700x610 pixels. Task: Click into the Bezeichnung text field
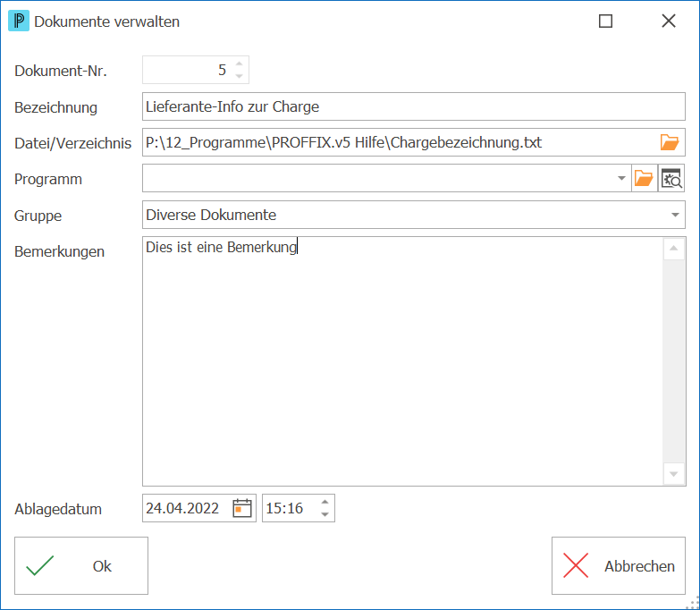click(413, 106)
